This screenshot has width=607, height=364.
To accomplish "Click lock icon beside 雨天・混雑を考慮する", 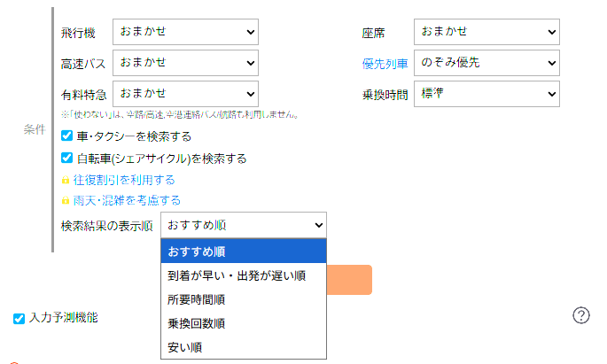I will (x=65, y=201).
